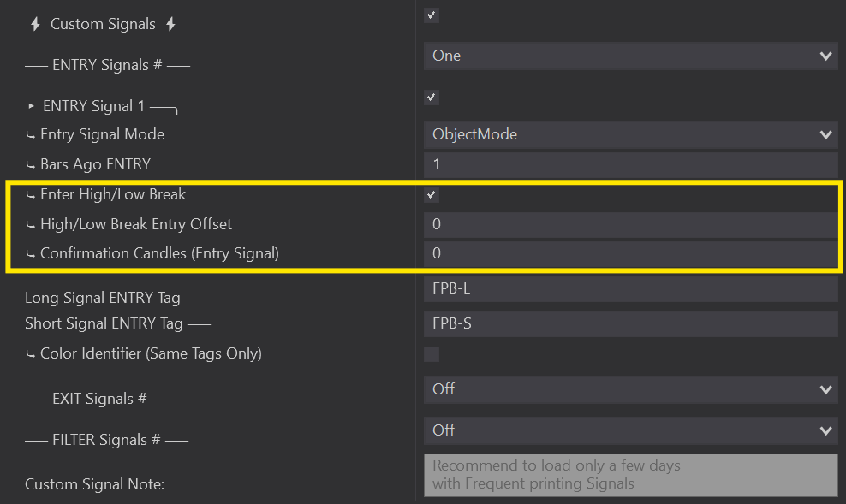The image size is (846, 504).
Task: Click the Entry Signal Mode label
Action: pos(102,135)
